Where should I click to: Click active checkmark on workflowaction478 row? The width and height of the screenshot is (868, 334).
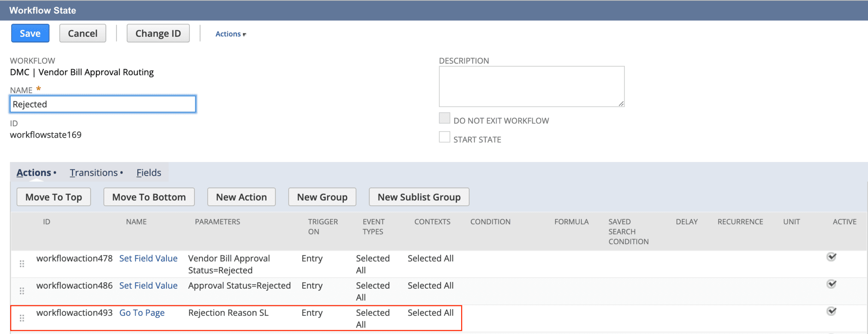pos(831,257)
